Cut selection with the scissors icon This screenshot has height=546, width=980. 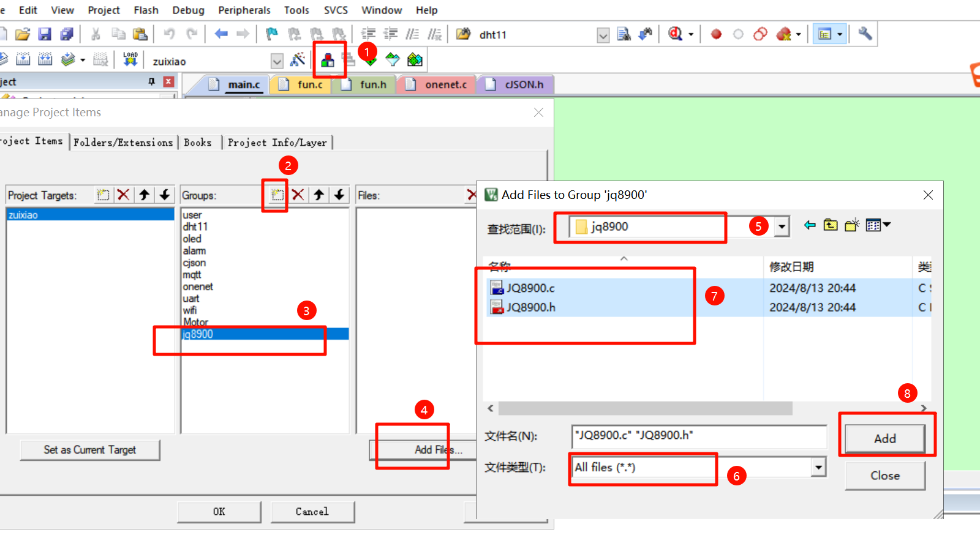click(96, 34)
